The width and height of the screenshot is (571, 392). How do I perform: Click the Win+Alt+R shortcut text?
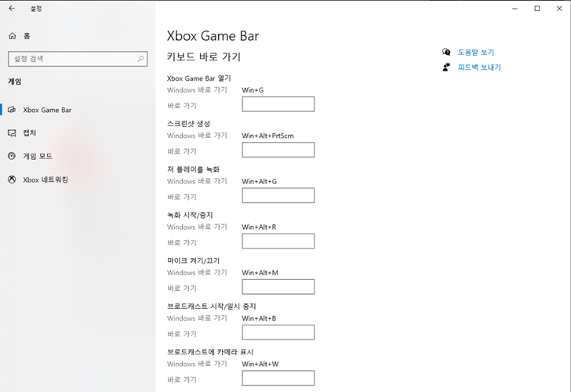259,227
